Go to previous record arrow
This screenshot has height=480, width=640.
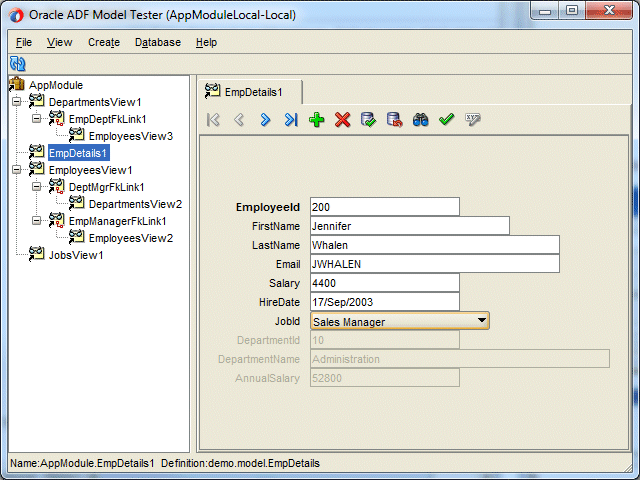tap(239, 120)
